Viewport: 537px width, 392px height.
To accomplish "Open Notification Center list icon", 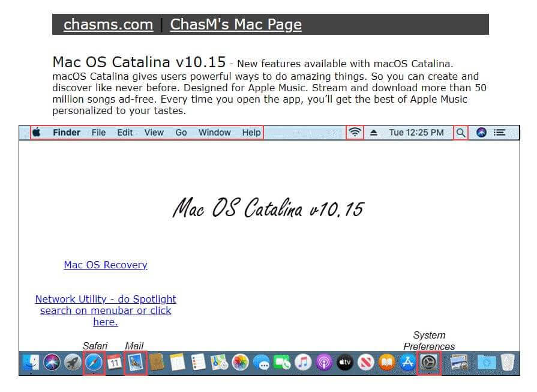I will pyautogui.click(x=500, y=132).
